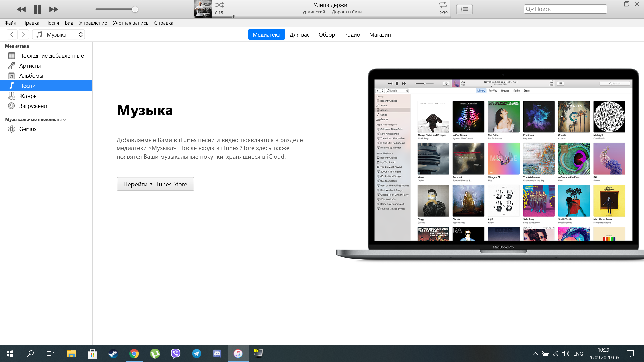
Task: Open the Windows notification center
Action: pos(630,354)
